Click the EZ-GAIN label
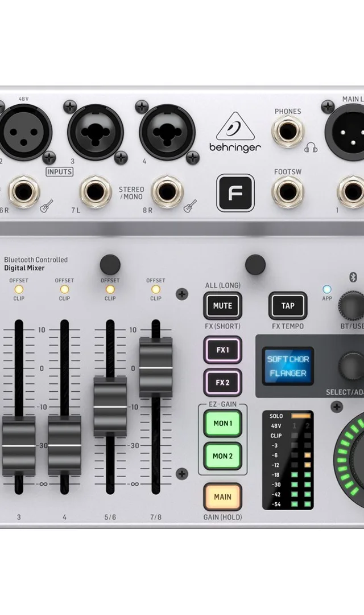Viewport: 364px width, 615px height. point(222,404)
